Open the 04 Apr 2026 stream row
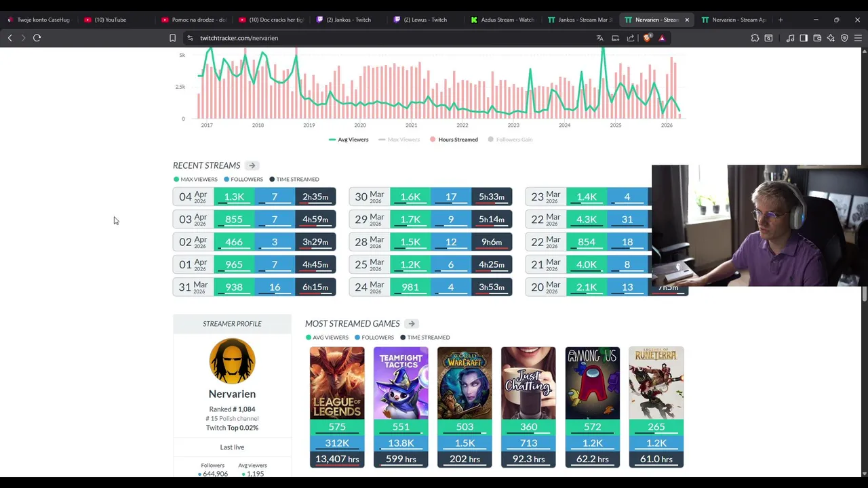 [254, 197]
